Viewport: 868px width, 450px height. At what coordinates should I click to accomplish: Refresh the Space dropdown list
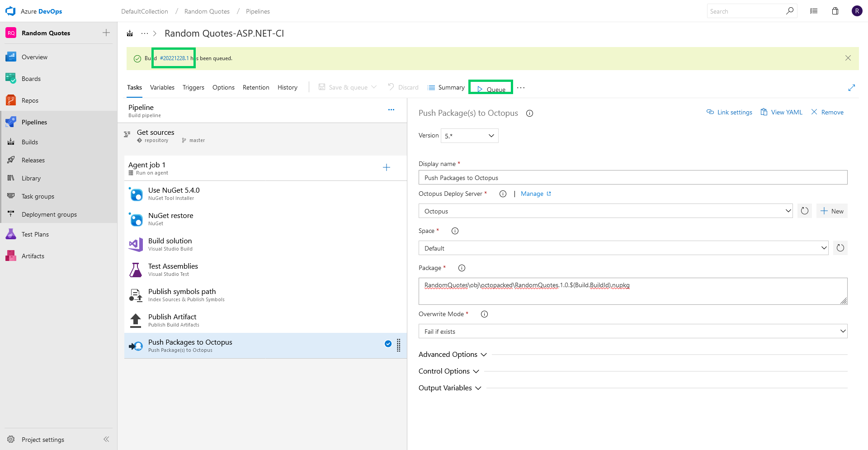[840, 248]
